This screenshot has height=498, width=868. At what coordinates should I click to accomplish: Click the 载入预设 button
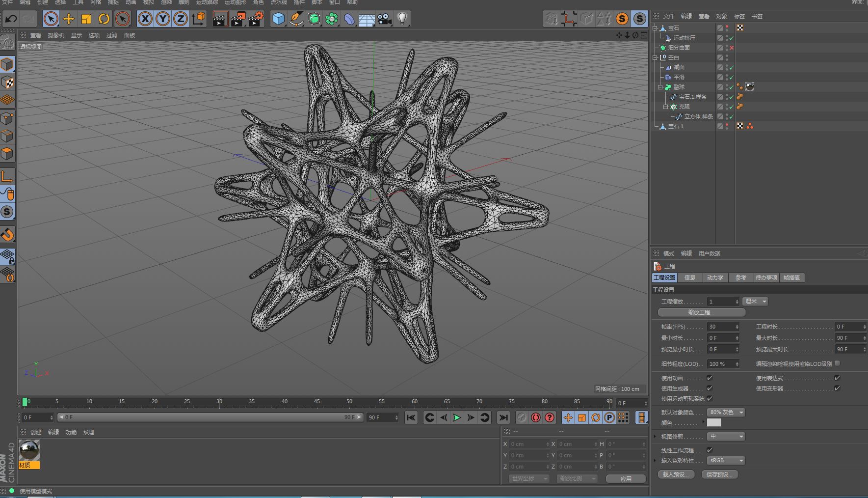point(676,474)
